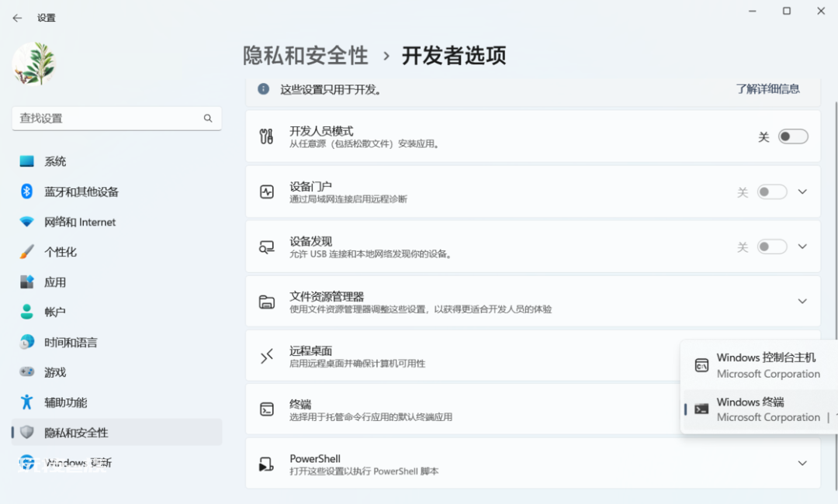The width and height of the screenshot is (838, 504).
Task: Click the PowerShell script icon
Action: point(266,464)
